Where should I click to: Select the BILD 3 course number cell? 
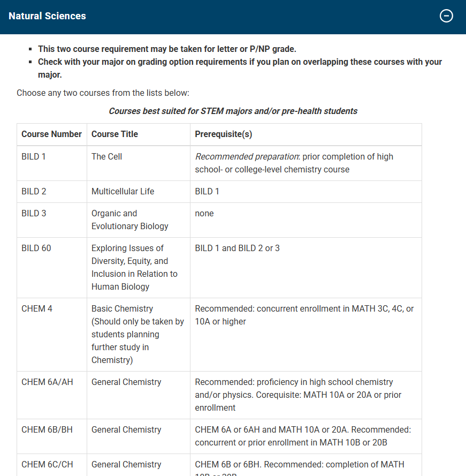click(34, 214)
